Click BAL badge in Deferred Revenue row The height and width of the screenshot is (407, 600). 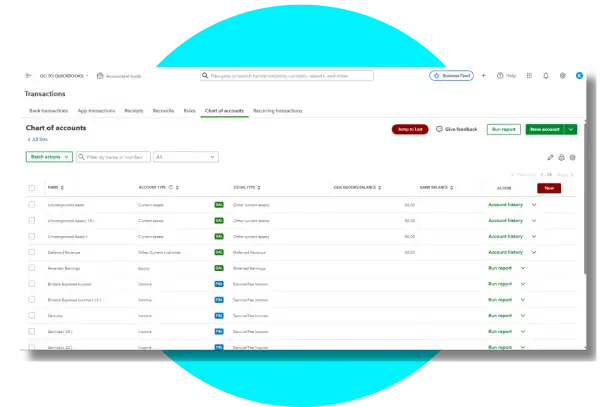coord(219,252)
